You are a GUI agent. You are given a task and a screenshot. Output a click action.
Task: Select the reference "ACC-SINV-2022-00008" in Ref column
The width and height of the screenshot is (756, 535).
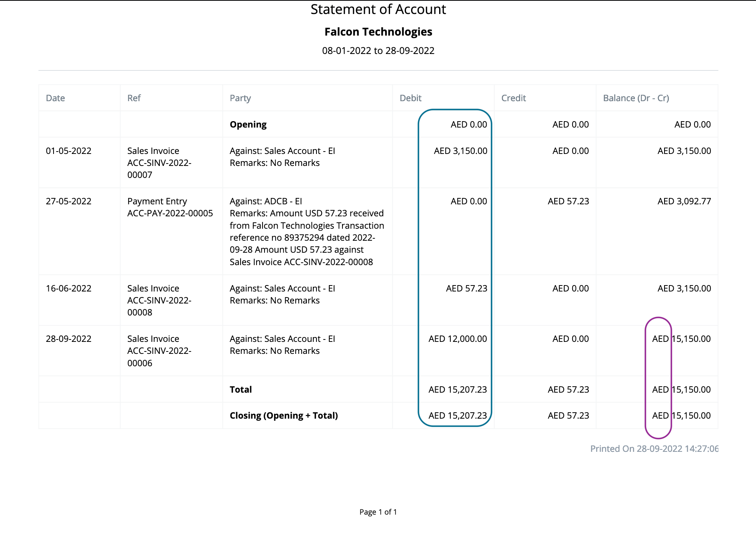pos(159,306)
